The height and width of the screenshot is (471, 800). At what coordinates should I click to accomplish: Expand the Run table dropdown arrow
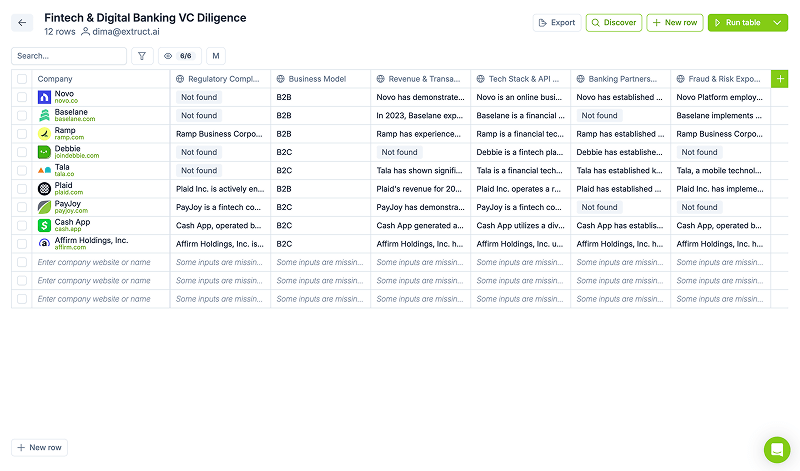point(777,22)
